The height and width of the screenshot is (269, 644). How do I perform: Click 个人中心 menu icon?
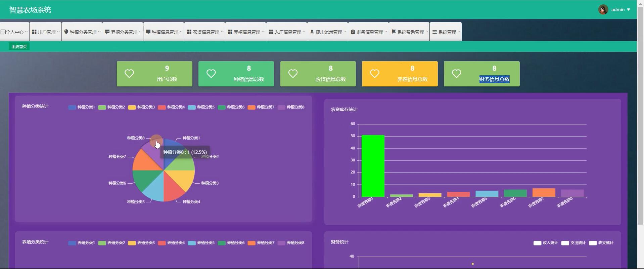tap(3, 32)
